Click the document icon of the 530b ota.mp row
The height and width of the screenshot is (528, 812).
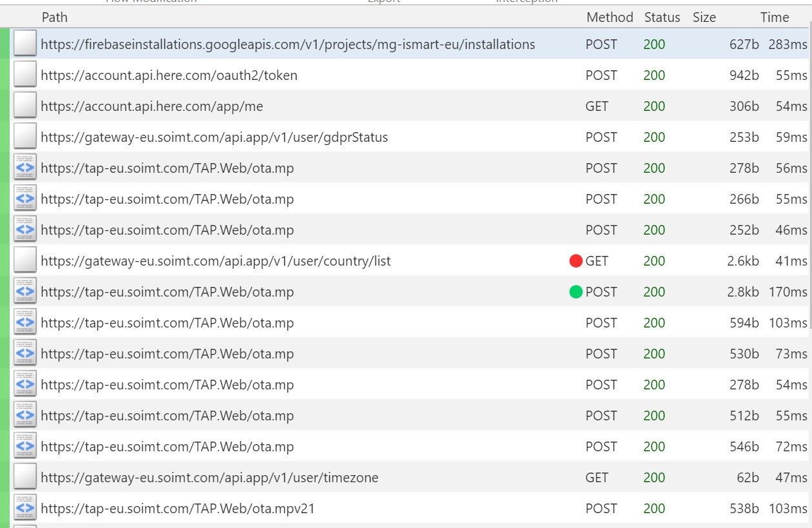tap(25, 353)
